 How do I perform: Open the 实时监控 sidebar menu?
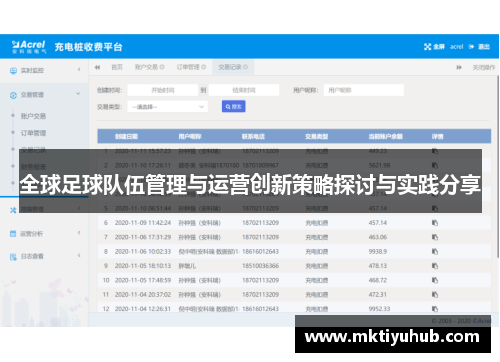pyautogui.click(x=44, y=70)
